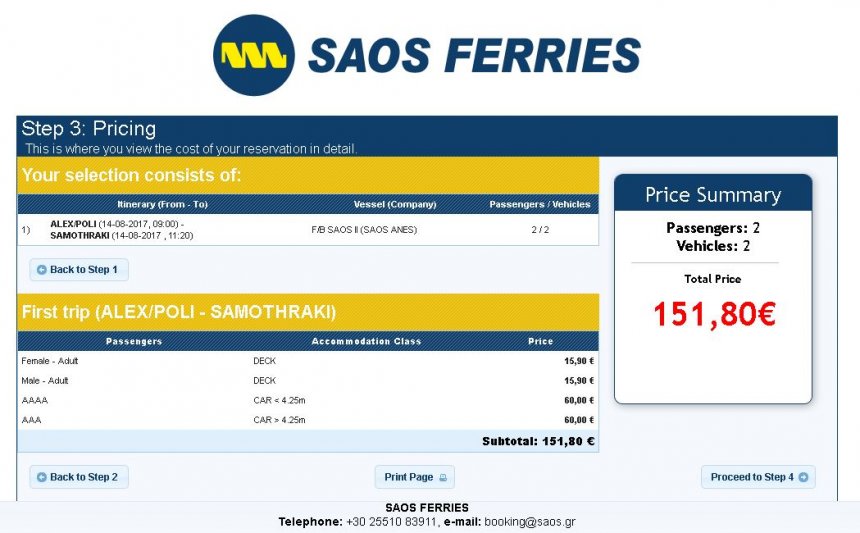Viewport: 860px width, 533px height.
Task: Click the SAOS FERRIES banner title text
Action: (x=474, y=55)
